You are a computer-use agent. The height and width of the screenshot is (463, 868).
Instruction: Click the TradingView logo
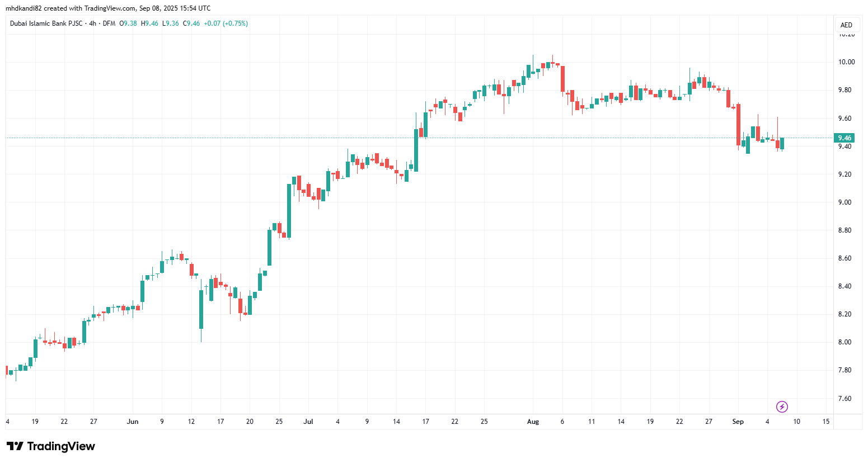click(50, 446)
